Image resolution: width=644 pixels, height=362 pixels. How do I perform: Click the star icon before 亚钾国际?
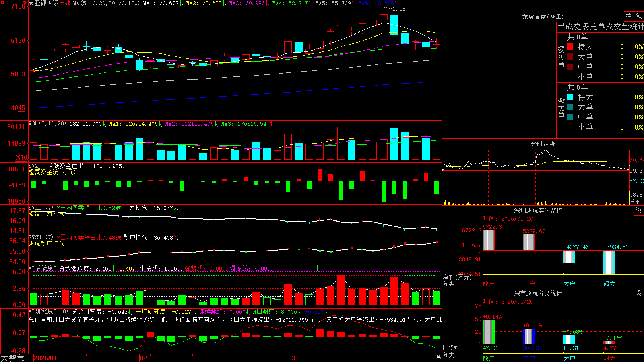pyautogui.click(x=31, y=3)
